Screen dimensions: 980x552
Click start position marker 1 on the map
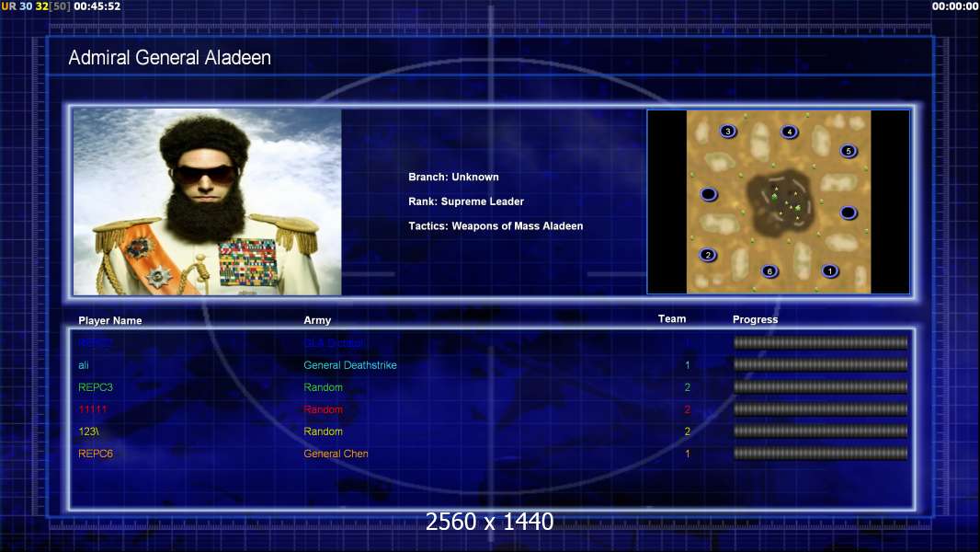click(x=830, y=271)
